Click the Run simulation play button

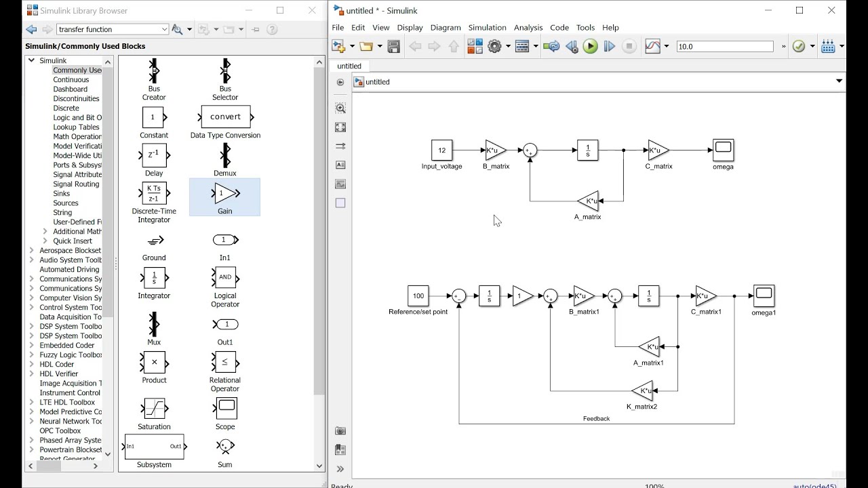pos(590,46)
